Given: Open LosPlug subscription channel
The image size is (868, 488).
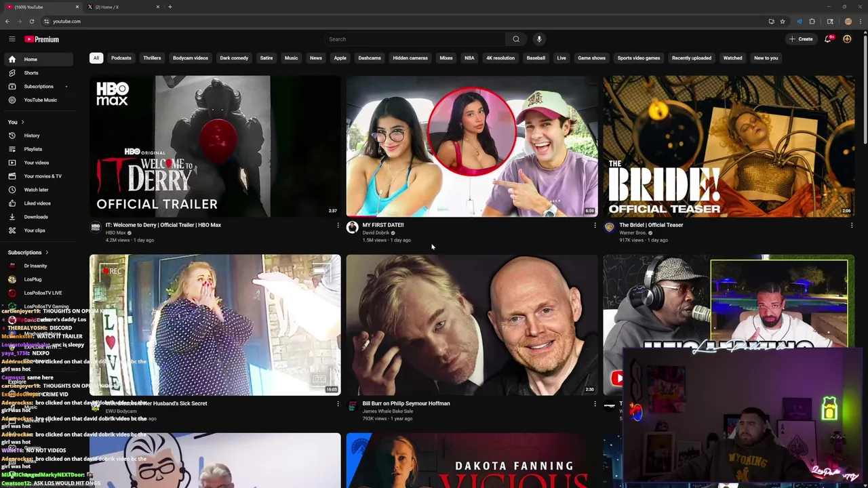Looking at the screenshot, I should tap(33, 279).
